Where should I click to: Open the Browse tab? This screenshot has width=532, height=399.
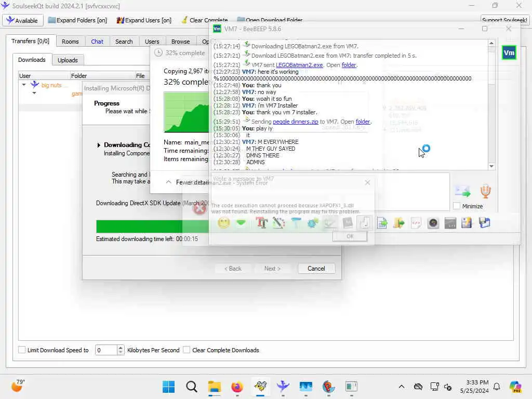click(180, 42)
